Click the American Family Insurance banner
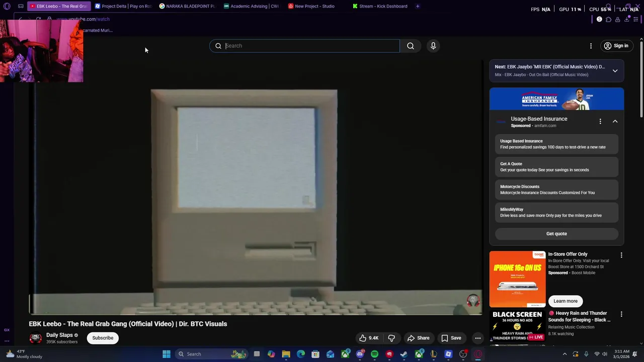Screen dimensions: 644x362 [556, 99]
